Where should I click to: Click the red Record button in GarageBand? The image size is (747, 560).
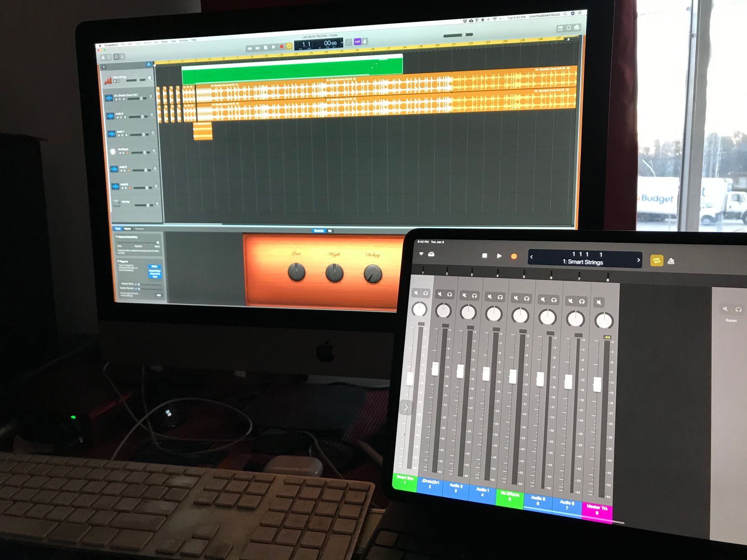[x=281, y=47]
